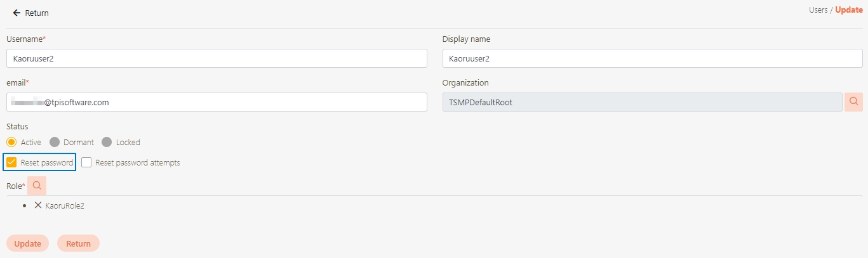Enable the Reset password attempts checkbox
The image size is (868, 258).
(x=87, y=162)
